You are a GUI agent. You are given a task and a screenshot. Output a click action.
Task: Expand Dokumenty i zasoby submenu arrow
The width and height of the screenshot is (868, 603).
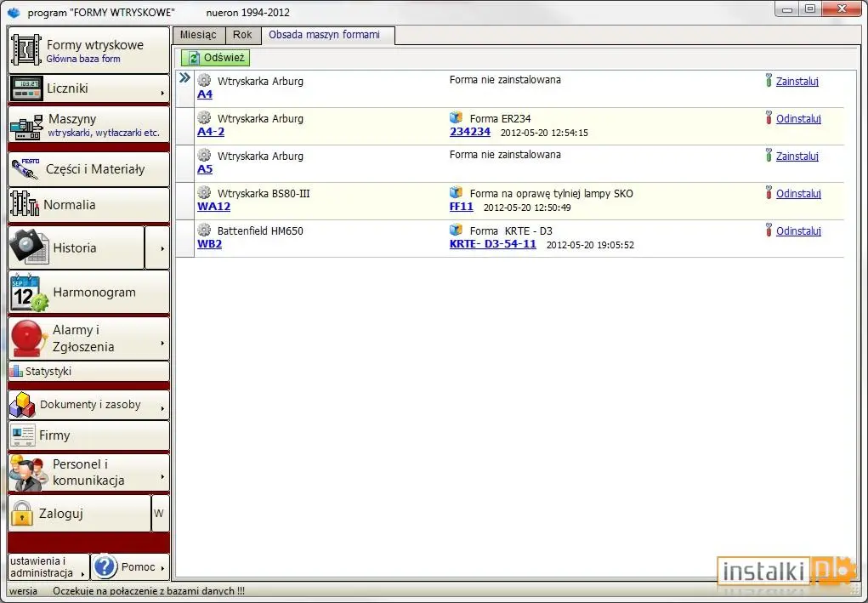coord(162,408)
